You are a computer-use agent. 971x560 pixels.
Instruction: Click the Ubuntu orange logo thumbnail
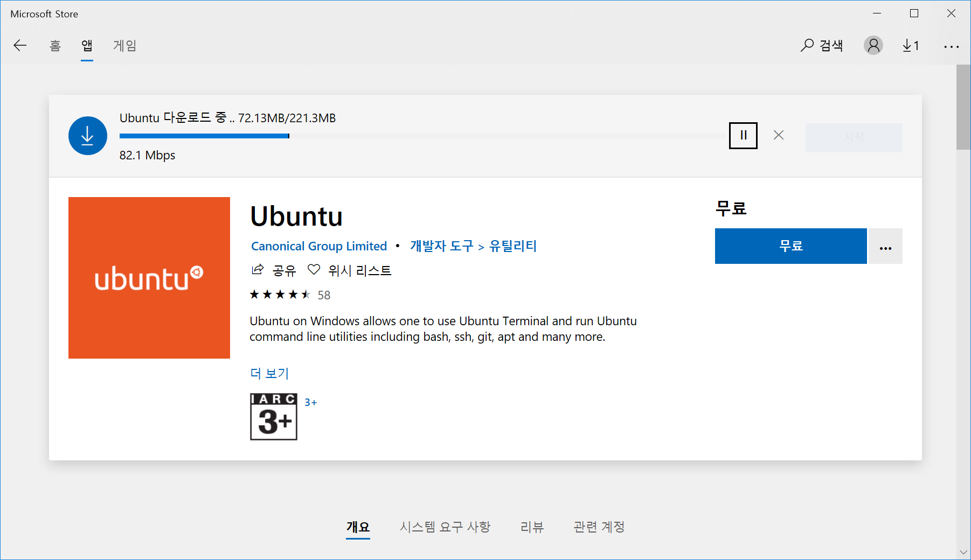coord(149,278)
